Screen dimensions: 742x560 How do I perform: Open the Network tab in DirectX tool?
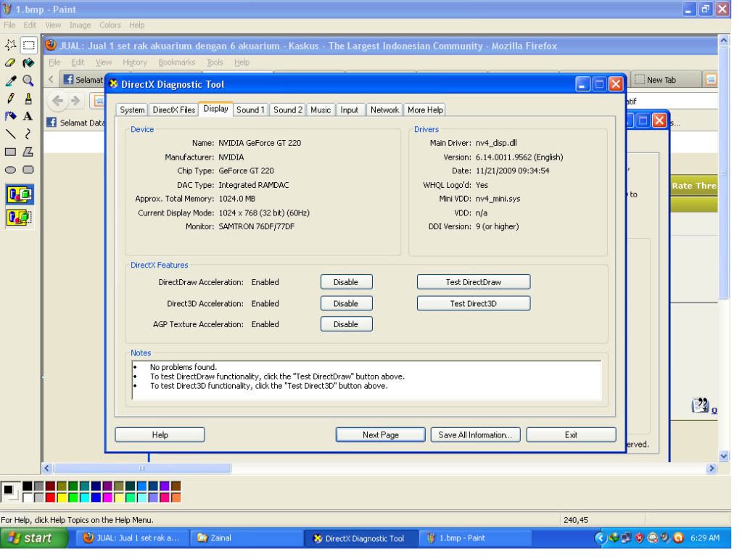384,110
